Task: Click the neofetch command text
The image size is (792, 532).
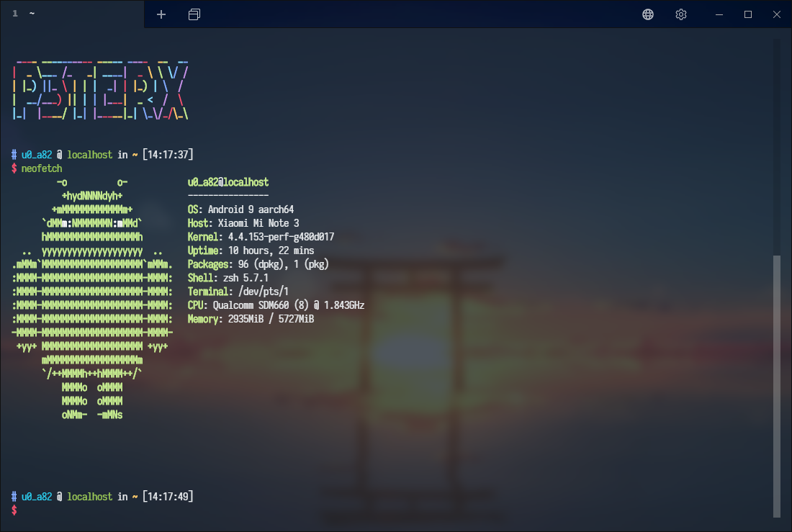Action: click(42, 168)
